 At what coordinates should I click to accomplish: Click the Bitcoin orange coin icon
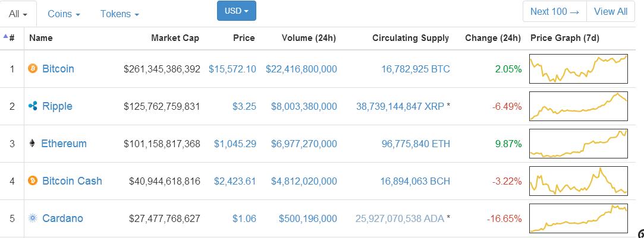pyautogui.click(x=33, y=68)
